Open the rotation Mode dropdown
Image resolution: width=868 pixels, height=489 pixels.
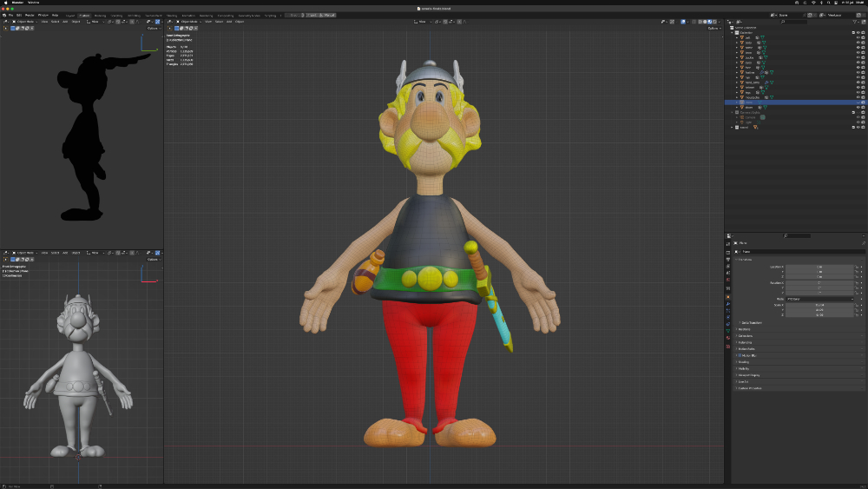coord(819,299)
